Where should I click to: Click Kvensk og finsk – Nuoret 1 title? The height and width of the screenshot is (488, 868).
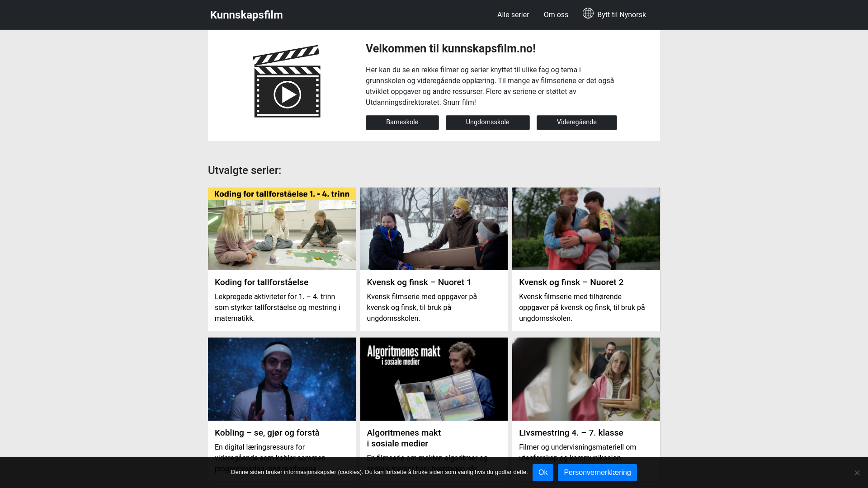click(x=419, y=282)
